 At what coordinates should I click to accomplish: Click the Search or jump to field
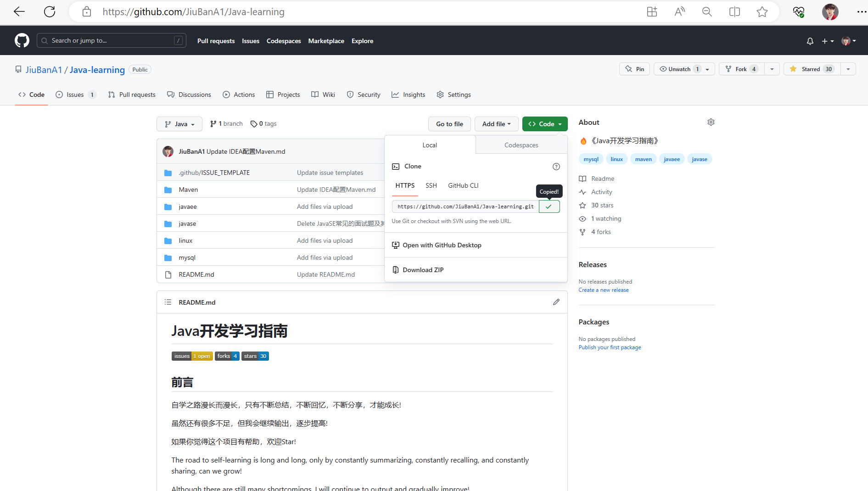[111, 40]
